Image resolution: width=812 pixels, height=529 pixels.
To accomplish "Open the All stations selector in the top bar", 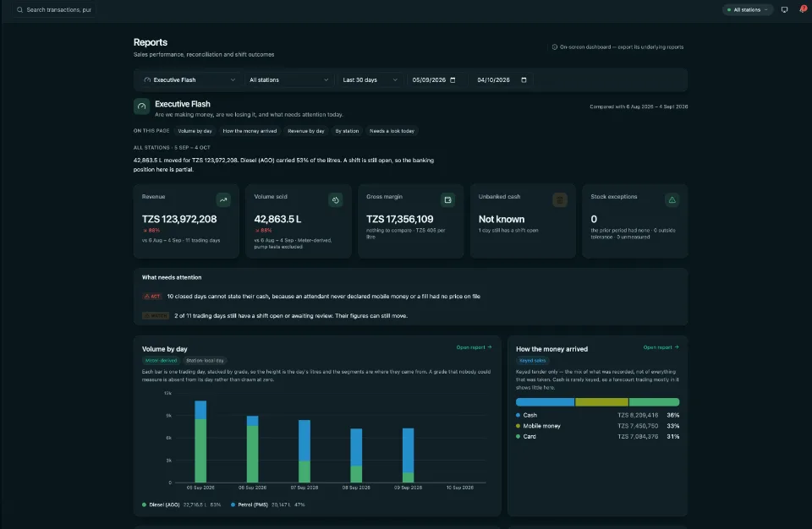I will (x=747, y=10).
